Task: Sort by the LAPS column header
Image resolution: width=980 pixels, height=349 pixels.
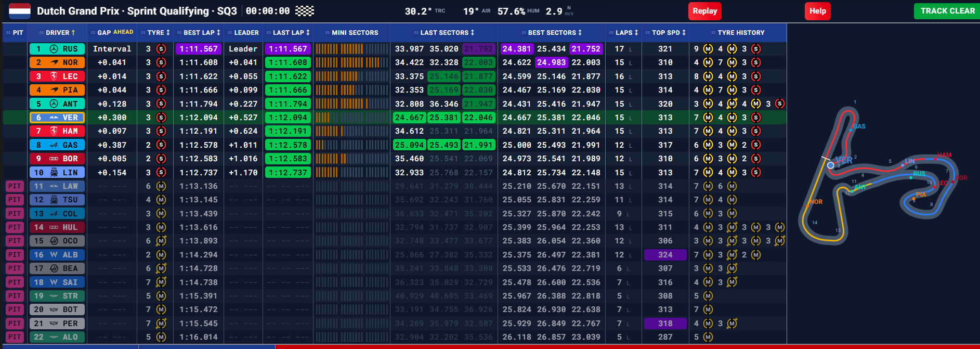Action: 624,32
